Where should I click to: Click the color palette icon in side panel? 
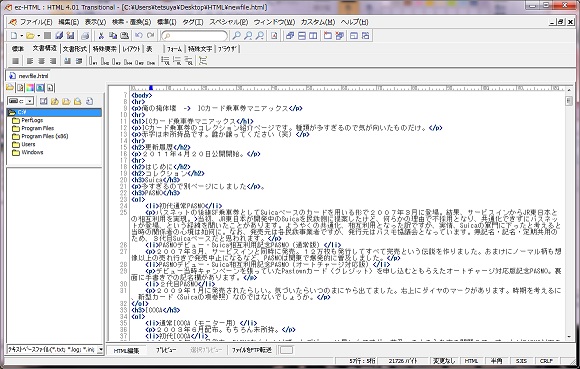(x=30, y=88)
